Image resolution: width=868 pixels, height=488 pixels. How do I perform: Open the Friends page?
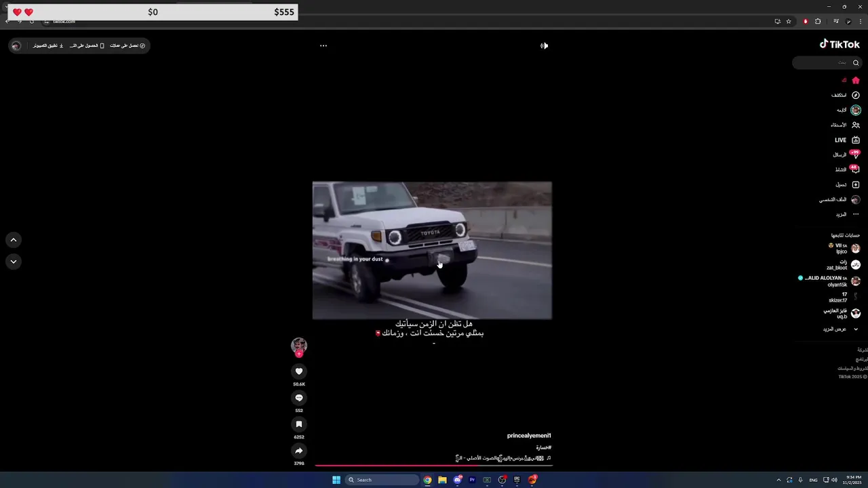coord(846,125)
